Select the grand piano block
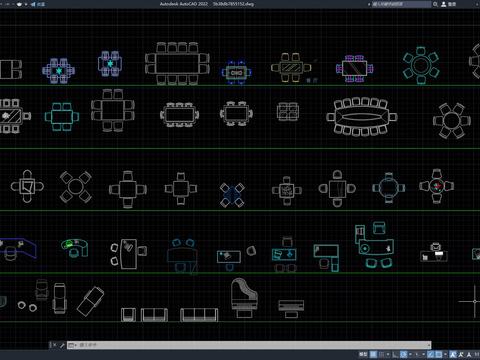Viewport: 480px width, 360px height. [x=244, y=298]
